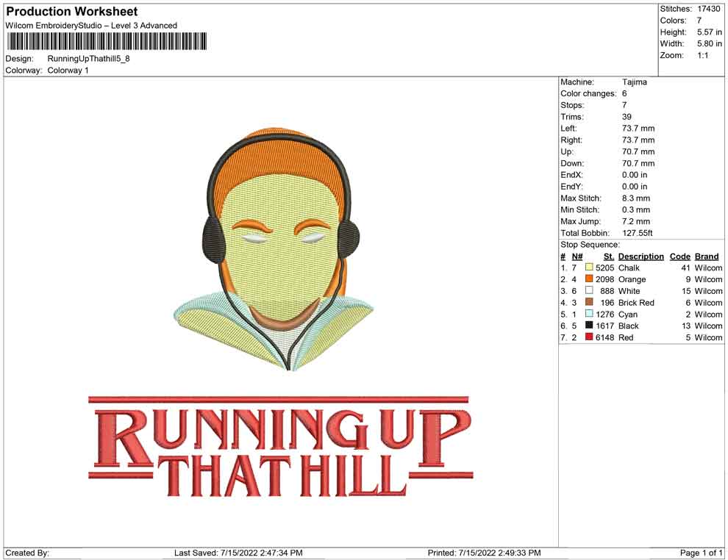Click the 'Page 1 of 1' footer text
The image size is (728, 560).
701,553
